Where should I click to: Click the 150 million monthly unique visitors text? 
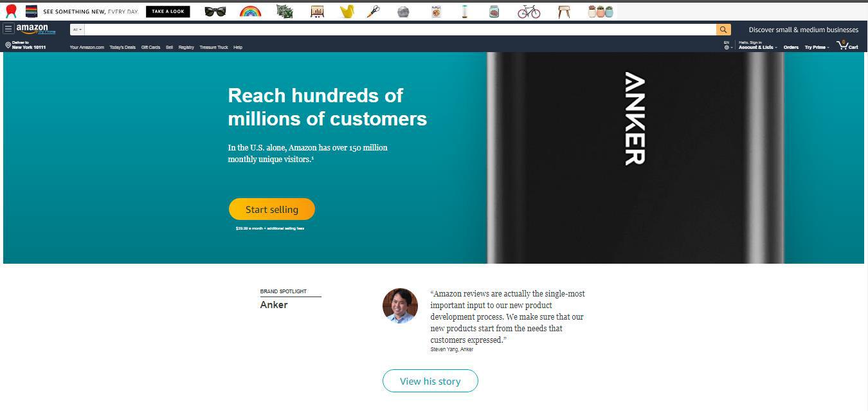pos(307,153)
